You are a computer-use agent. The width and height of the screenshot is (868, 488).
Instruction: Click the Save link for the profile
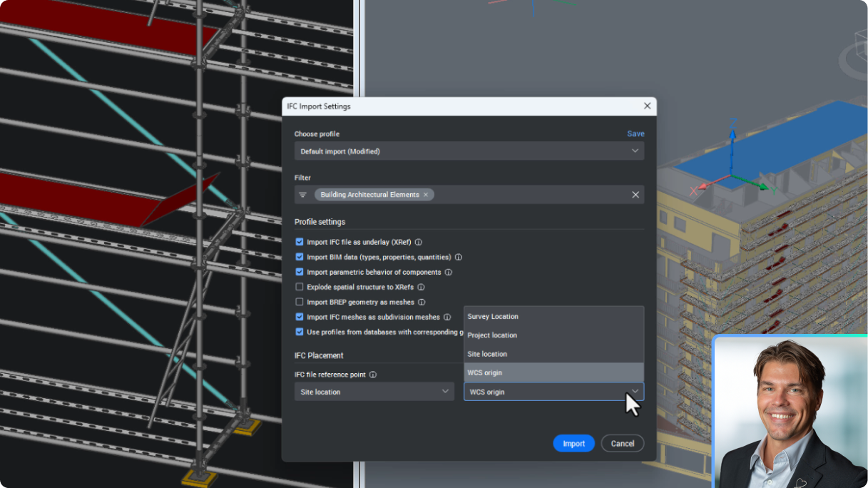pyautogui.click(x=635, y=133)
